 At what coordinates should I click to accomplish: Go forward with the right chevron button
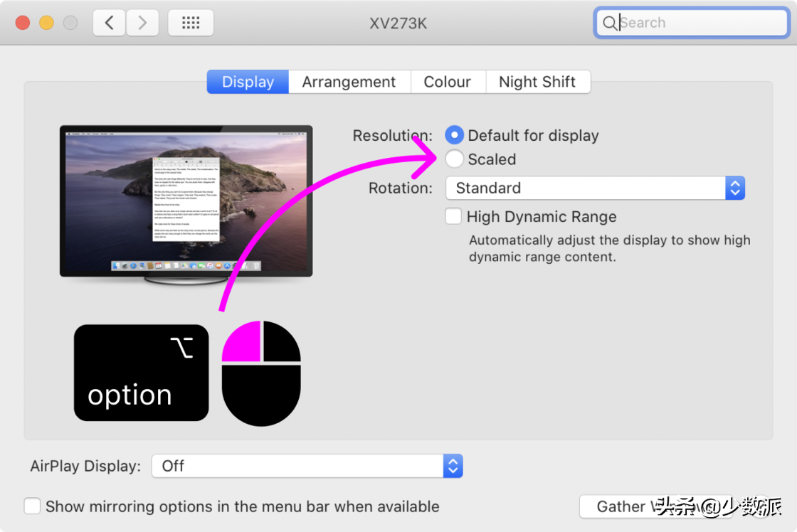pos(142,23)
